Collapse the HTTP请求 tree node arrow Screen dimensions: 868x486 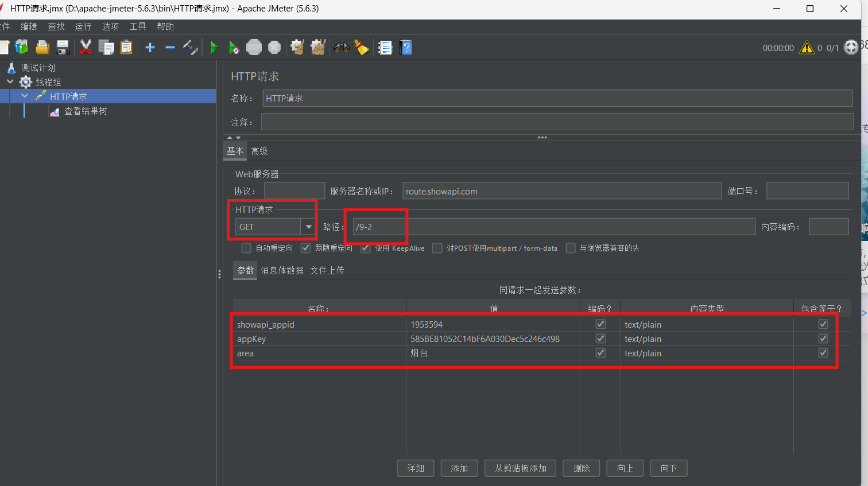25,96
